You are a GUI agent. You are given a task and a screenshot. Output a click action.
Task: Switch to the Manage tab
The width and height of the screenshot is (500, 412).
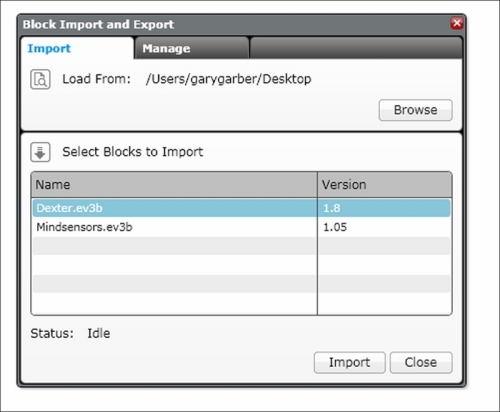coord(192,48)
